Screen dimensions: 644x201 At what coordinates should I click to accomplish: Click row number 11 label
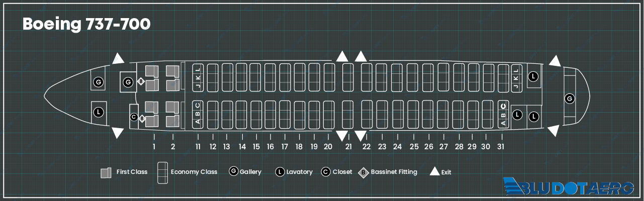tap(198, 147)
